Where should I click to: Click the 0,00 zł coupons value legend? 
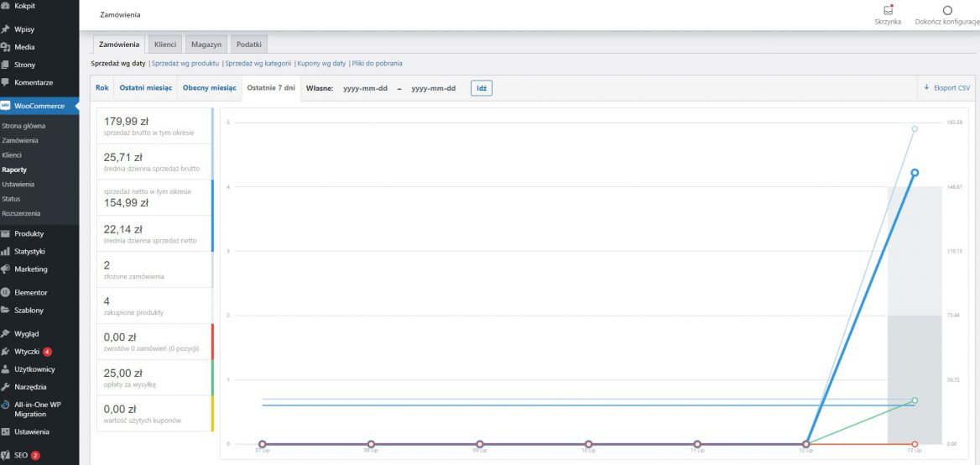coord(155,413)
